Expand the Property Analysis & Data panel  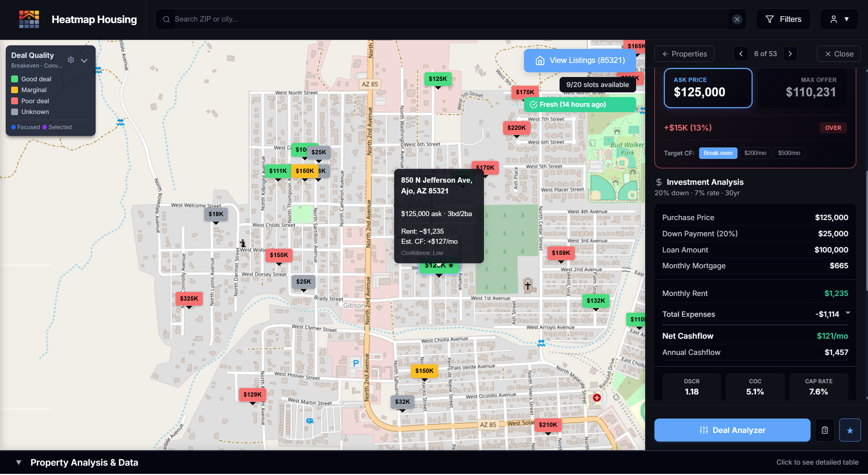(19, 462)
